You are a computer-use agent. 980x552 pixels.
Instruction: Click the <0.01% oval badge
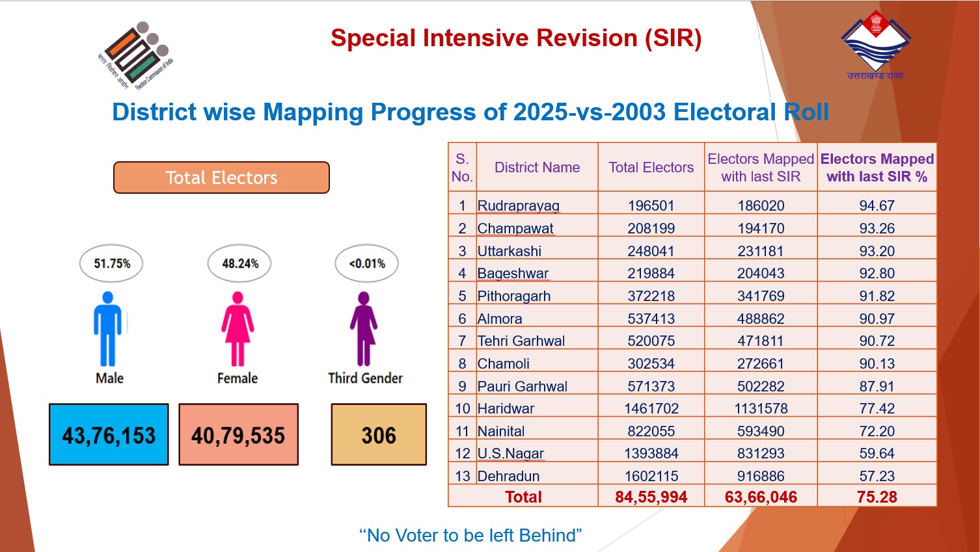click(x=366, y=263)
